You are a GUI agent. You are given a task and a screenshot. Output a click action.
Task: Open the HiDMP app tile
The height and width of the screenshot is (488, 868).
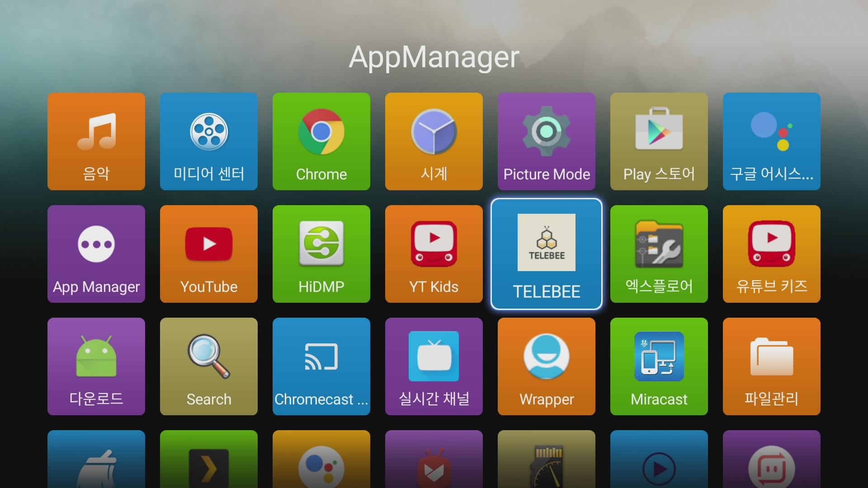pyautogui.click(x=321, y=254)
